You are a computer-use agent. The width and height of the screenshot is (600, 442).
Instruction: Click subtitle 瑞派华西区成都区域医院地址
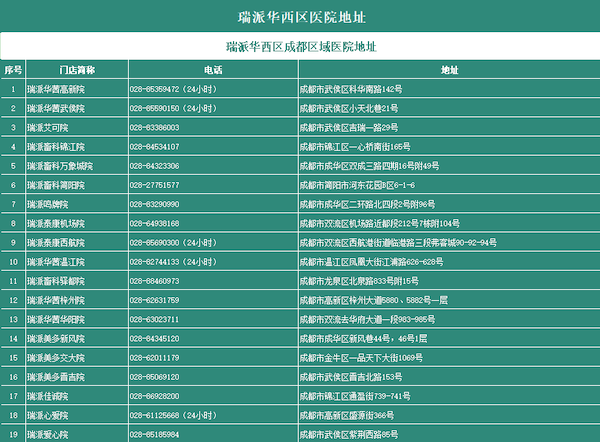(301, 47)
